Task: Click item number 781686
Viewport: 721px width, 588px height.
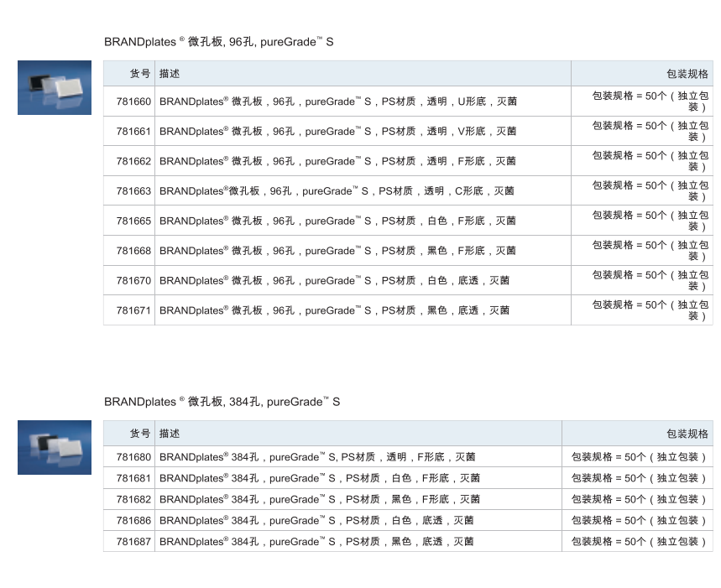Action: (x=133, y=520)
